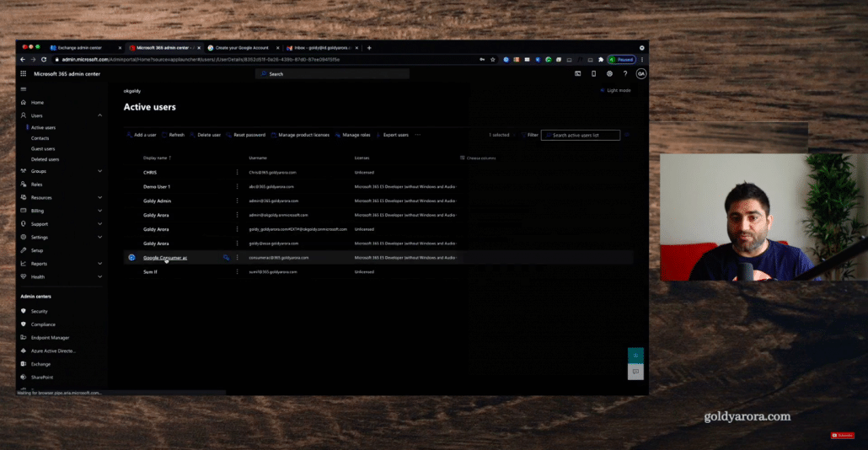Open the Cloud Shell icon in header
Viewport: 868px width, 450px height.
[577, 73]
